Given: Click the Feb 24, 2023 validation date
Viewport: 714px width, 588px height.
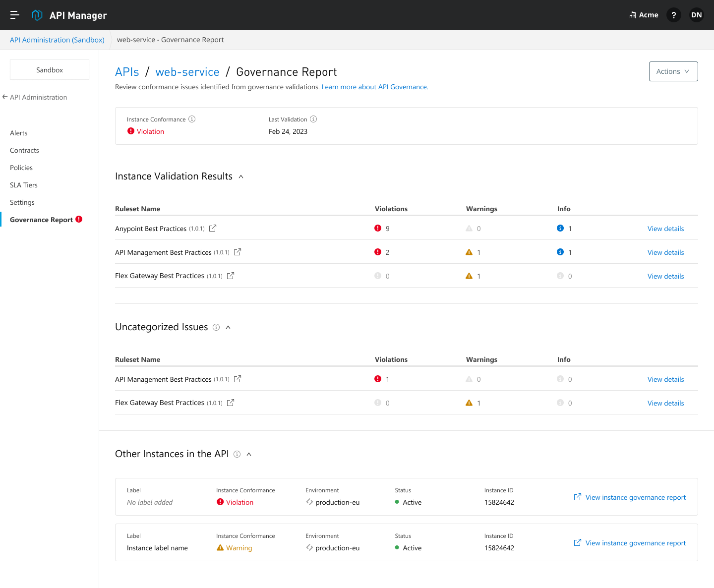Looking at the screenshot, I should click(x=288, y=131).
